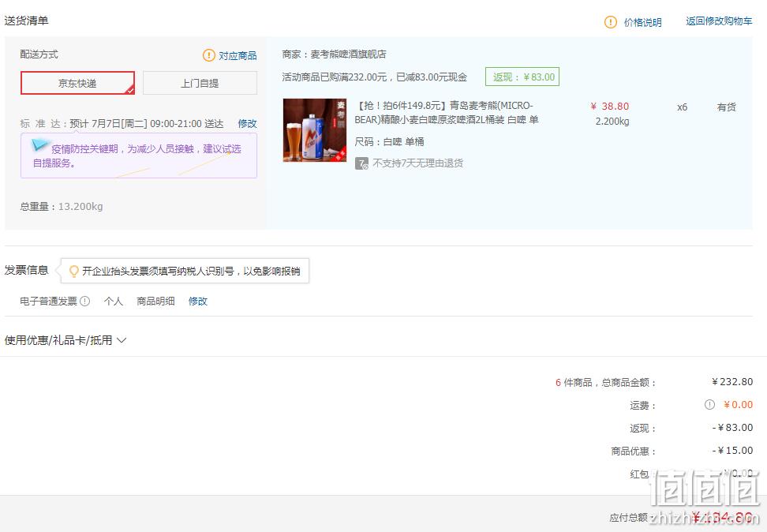Click the 尺码:白啤 单桶 specification
The width and height of the screenshot is (767, 532).
point(389,142)
